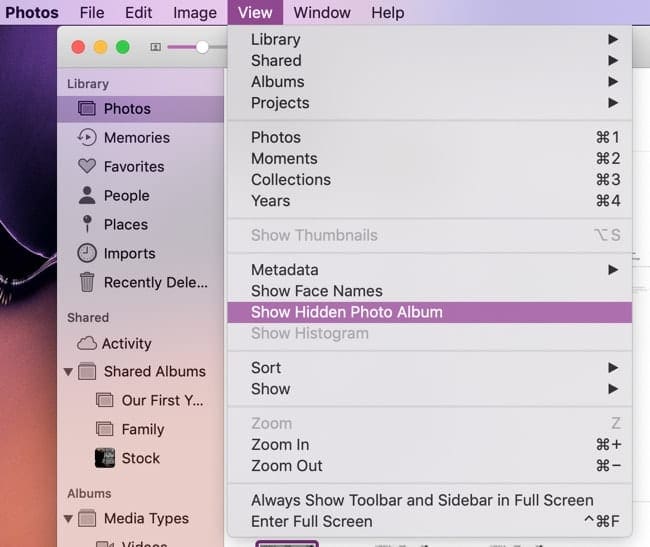The height and width of the screenshot is (547, 650).
Task: Click the Shared Albums folder icon
Action: pos(87,371)
